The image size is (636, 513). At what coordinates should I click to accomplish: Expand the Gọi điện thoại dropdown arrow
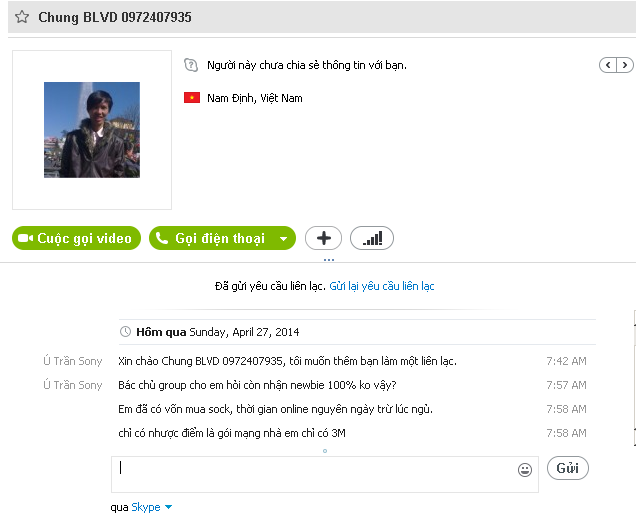(284, 238)
